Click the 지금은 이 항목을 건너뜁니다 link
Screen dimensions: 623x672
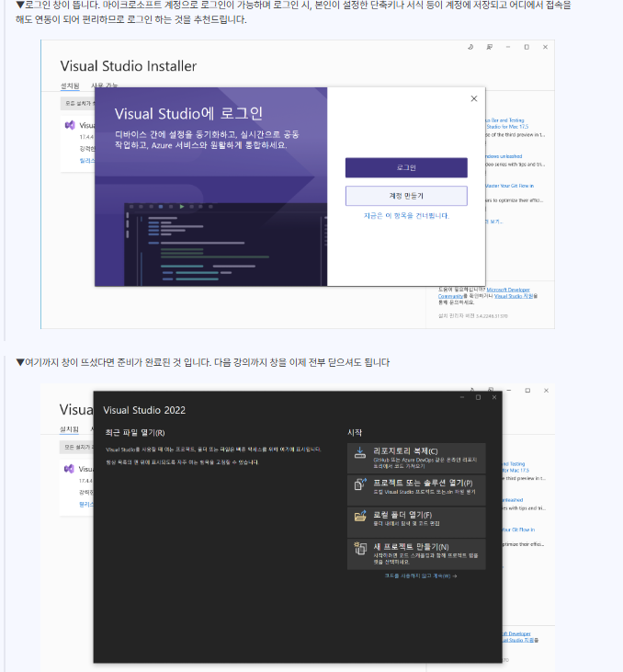coord(406,215)
